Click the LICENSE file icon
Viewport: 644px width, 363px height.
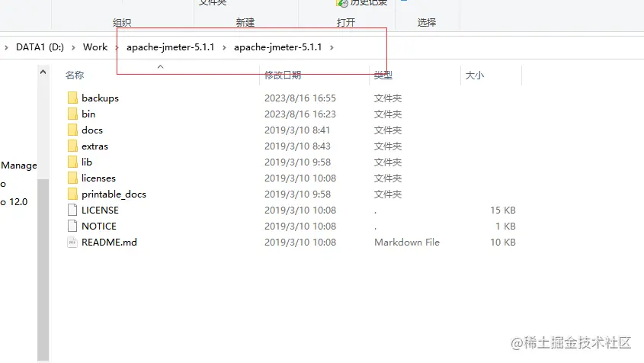[x=72, y=210]
